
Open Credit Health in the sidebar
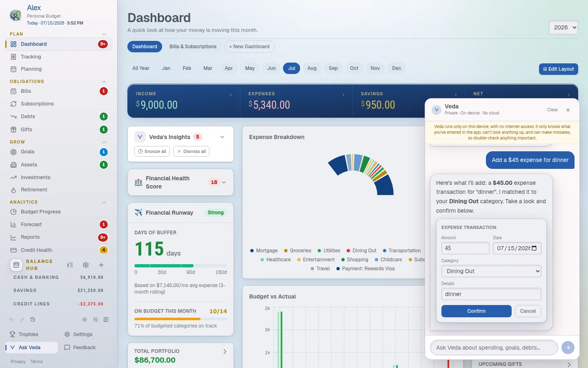tap(58, 250)
